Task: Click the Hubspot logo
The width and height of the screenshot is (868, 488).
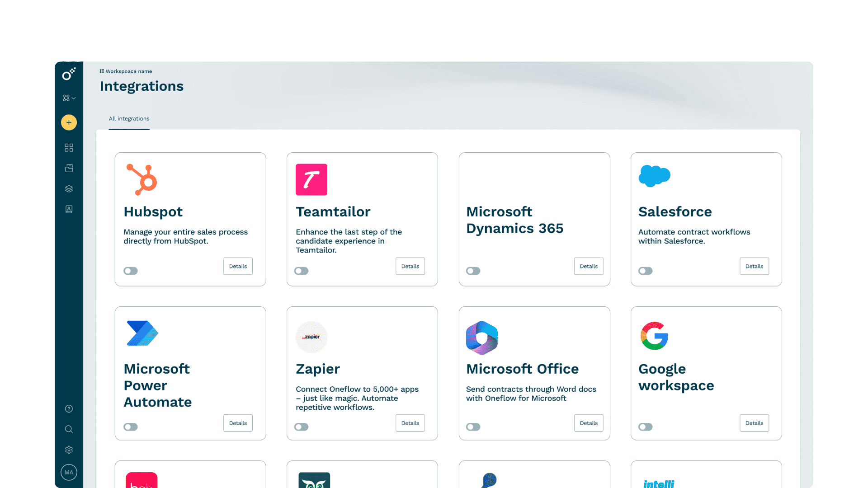Action: pos(142,179)
